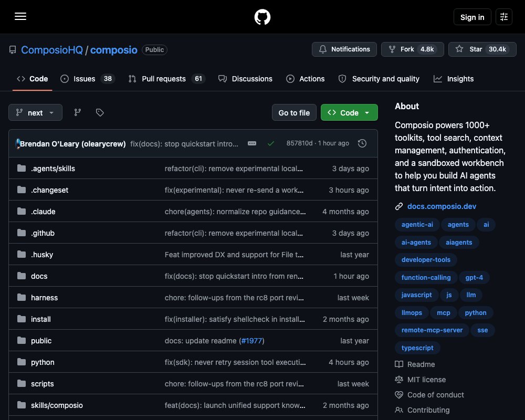The image size is (525, 420).
Task: Open the scripts folder
Action: (42, 383)
